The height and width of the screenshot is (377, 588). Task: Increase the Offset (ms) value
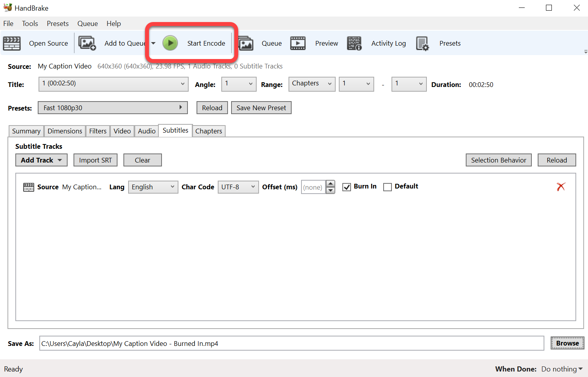tap(331, 184)
